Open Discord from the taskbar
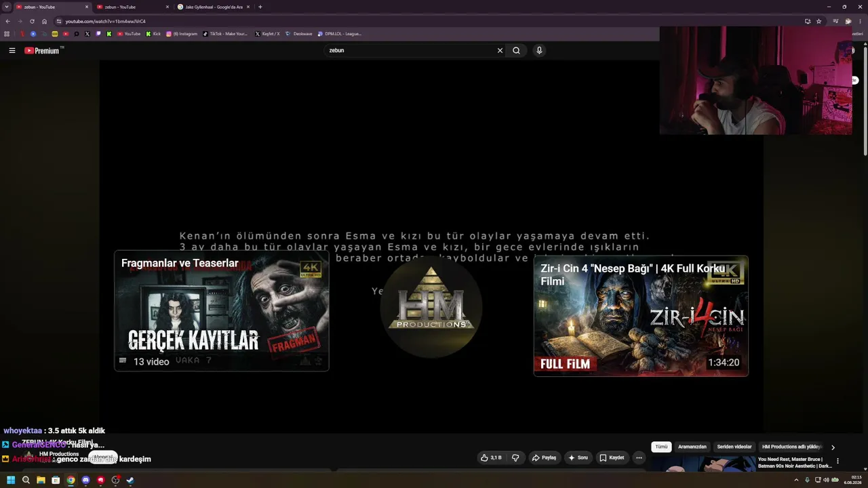This screenshot has width=868, height=488. tap(85, 481)
